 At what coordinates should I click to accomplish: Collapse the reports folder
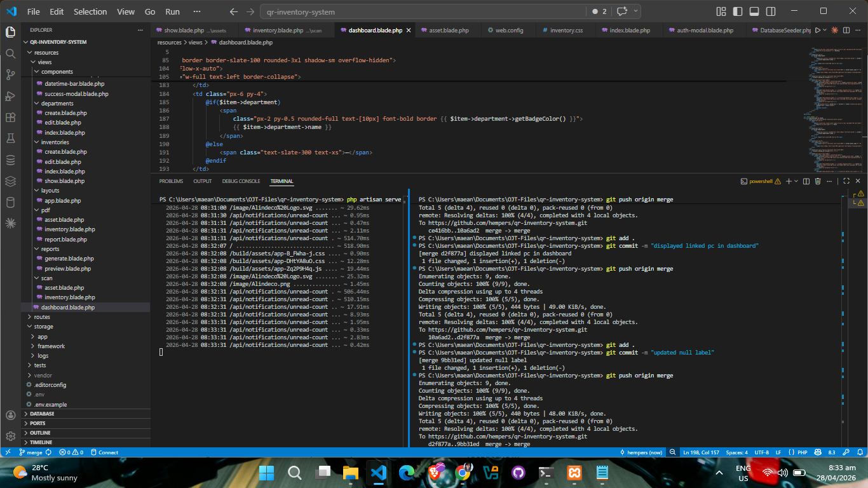pos(86,249)
